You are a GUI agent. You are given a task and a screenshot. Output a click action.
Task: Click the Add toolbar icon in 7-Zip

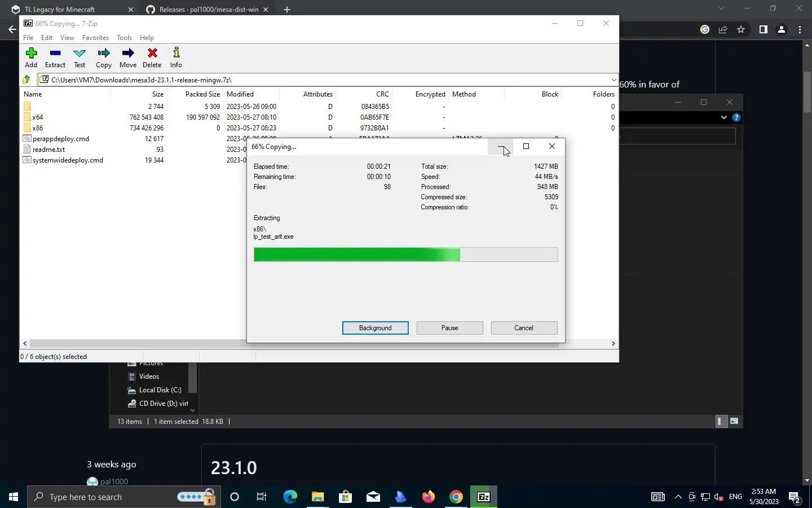[x=31, y=58]
